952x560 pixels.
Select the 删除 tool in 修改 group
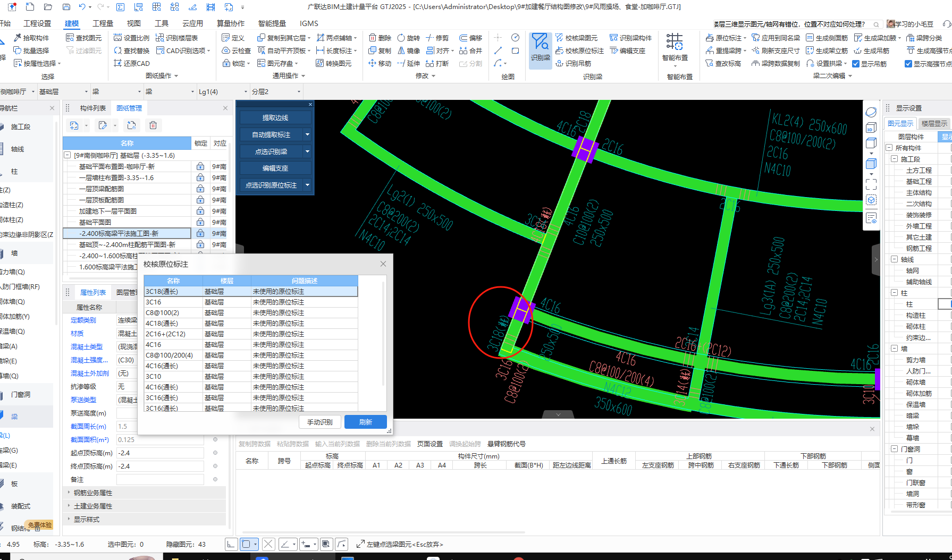(x=380, y=38)
